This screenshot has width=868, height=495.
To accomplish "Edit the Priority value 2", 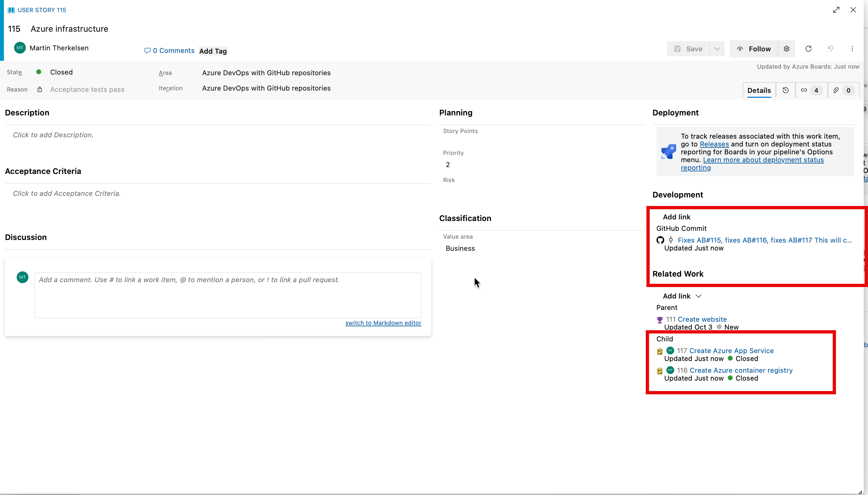I will coord(448,164).
